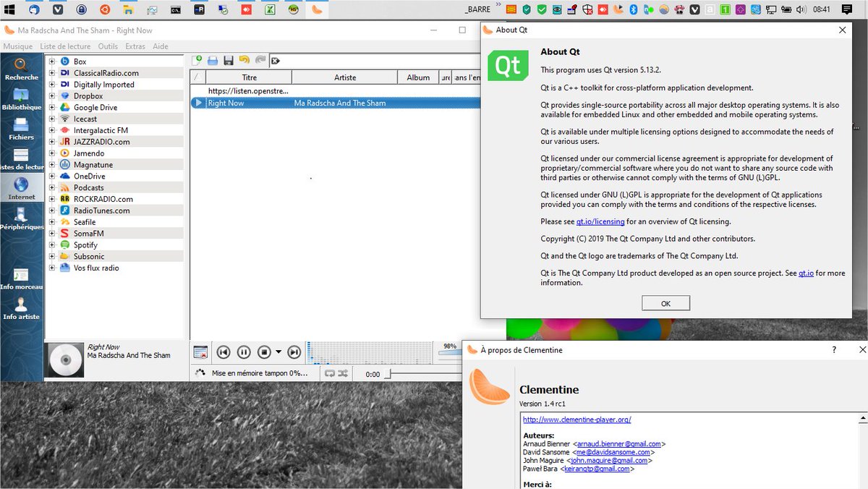This screenshot has width=868, height=489.
Task: Click the clear playlist icon below the album art
Action: click(x=201, y=352)
